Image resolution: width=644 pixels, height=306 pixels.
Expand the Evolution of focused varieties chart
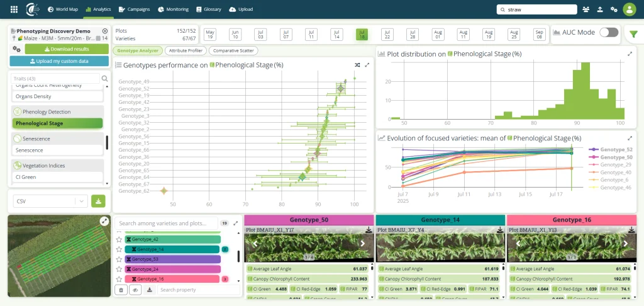tap(630, 138)
